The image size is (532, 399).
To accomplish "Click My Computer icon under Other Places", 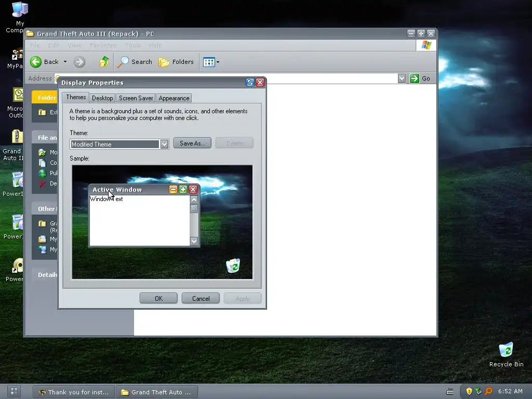I will point(42,249).
